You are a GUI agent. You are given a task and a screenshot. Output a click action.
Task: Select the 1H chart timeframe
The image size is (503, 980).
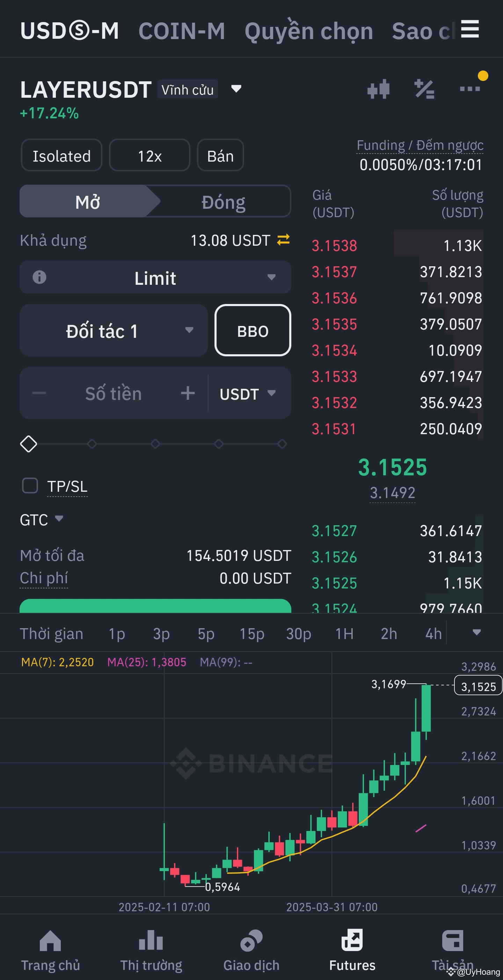[344, 634]
